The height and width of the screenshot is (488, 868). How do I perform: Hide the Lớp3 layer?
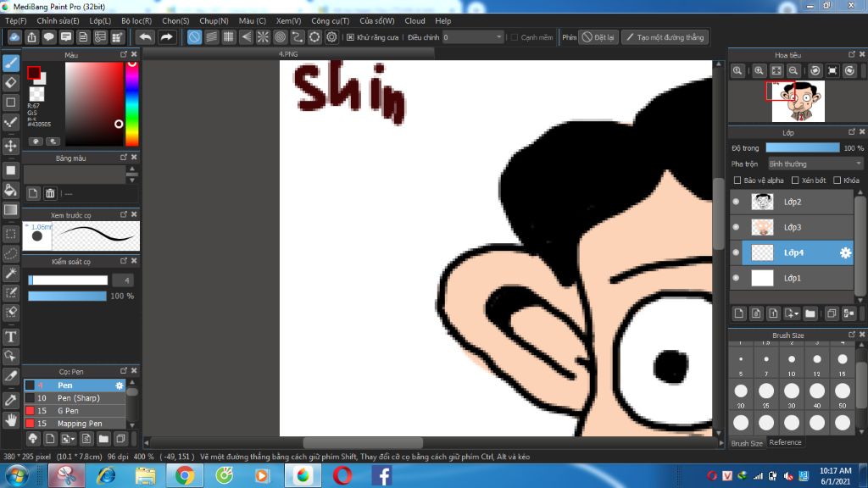click(x=736, y=227)
